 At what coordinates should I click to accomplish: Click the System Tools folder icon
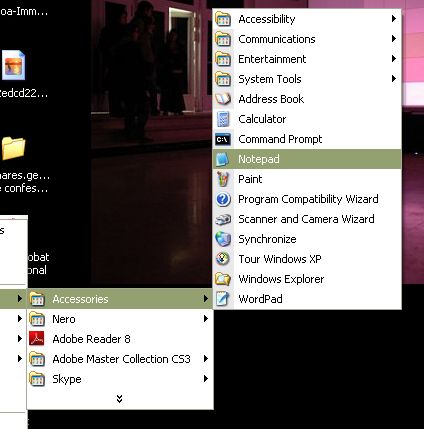pos(223,79)
